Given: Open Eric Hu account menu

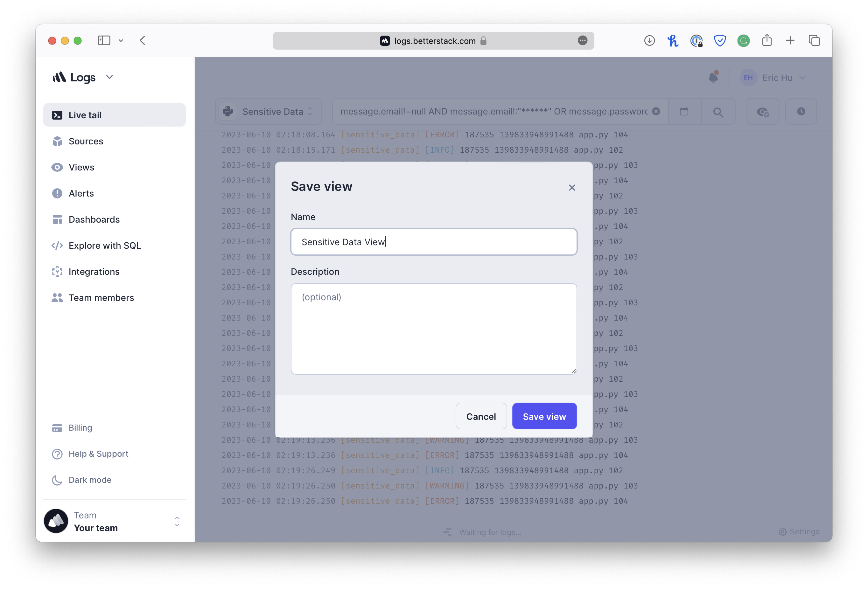Looking at the screenshot, I should 773,78.
